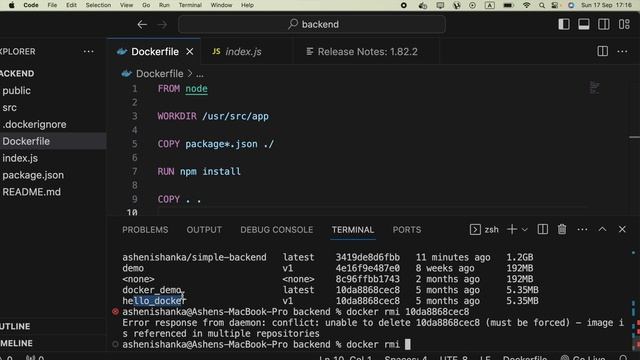Image resolution: width=640 pixels, height=360 pixels.
Task: Toggle the bottom panel layout icon
Action: point(584,24)
